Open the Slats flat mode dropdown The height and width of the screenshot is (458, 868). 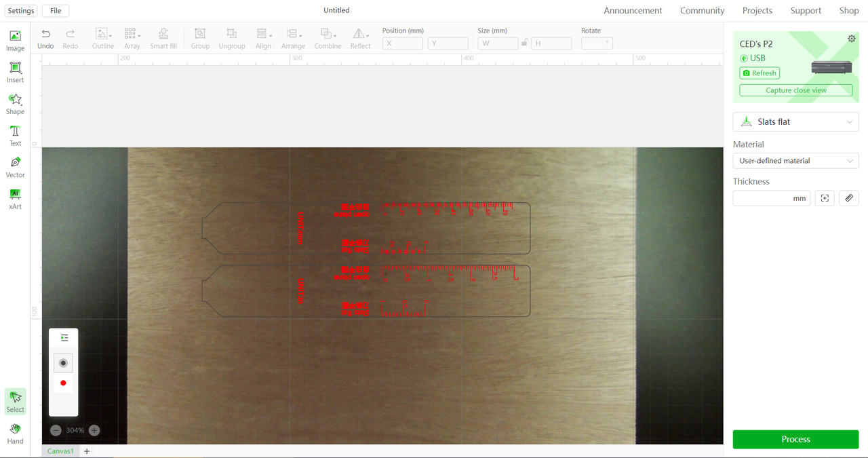point(795,121)
